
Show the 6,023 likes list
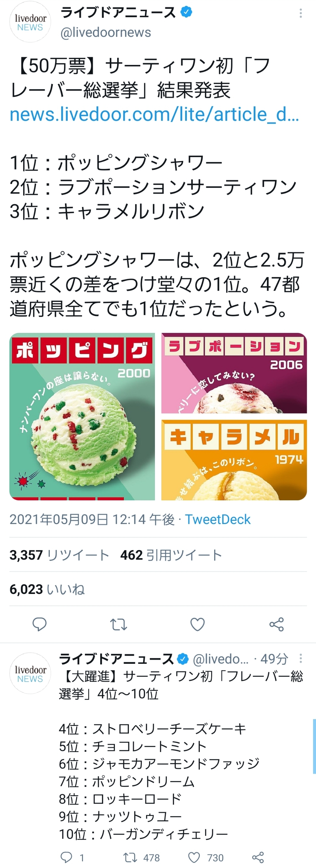point(47,589)
